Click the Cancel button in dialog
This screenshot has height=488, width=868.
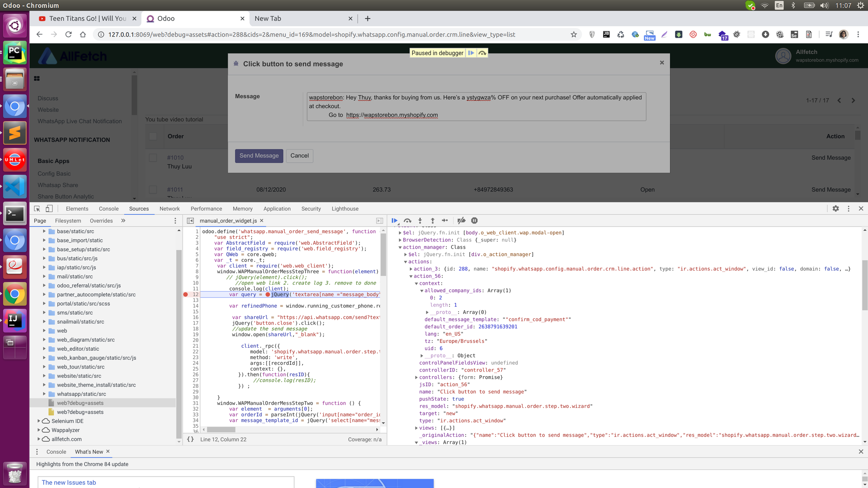299,156
